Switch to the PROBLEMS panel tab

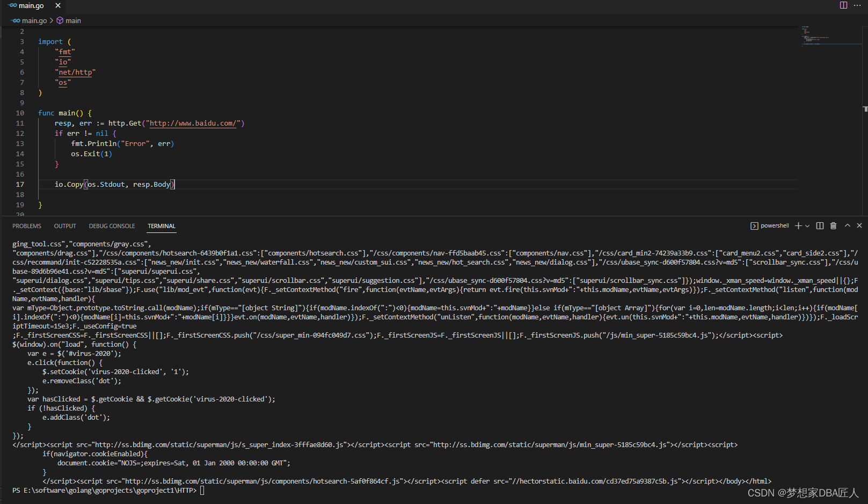point(27,226)
